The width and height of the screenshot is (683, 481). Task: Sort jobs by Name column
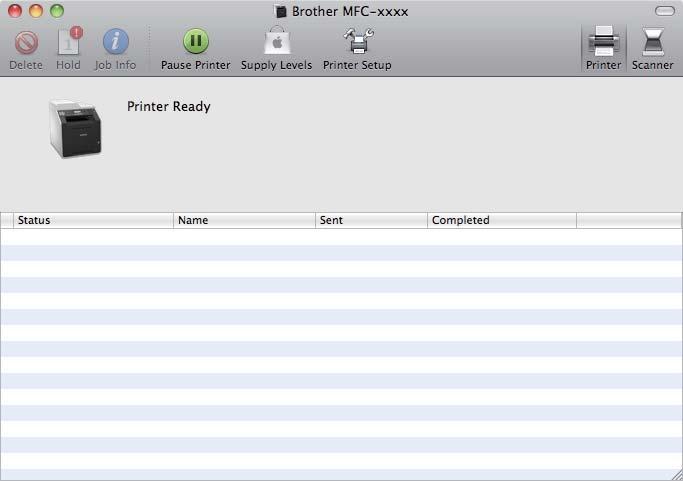point(244,220)
